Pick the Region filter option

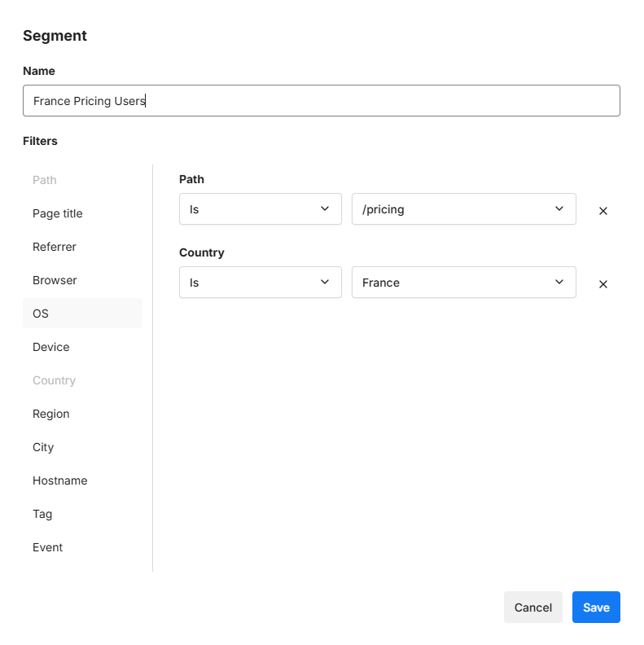(x=51, y=414)
